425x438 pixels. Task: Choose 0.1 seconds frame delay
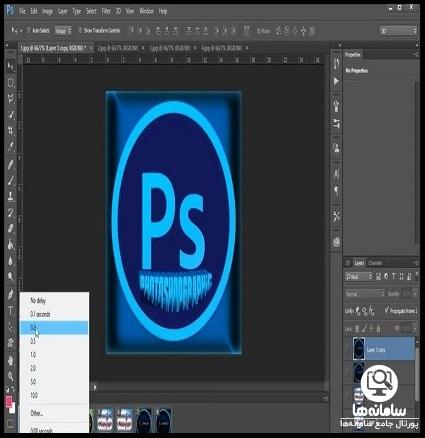coord(54,314)
